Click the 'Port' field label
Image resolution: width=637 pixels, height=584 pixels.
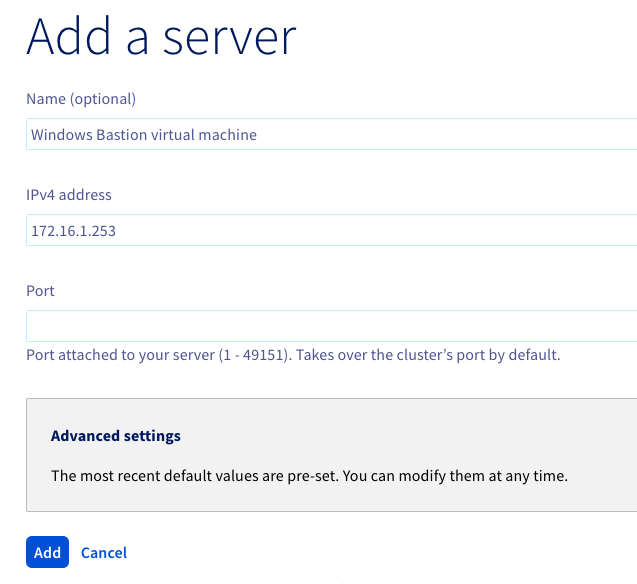pyautogui.click(x=40, y=291)
